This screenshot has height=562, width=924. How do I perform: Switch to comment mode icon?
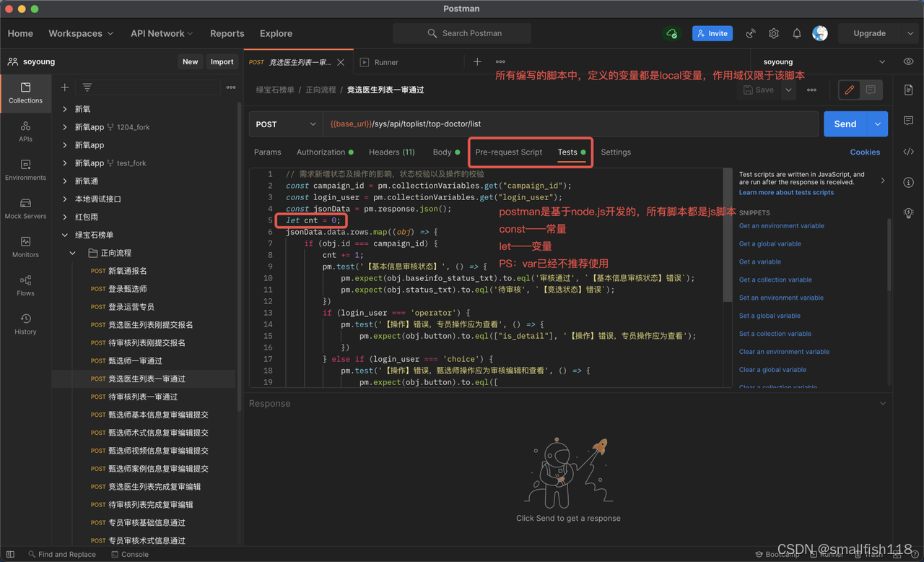coord(871,90)
